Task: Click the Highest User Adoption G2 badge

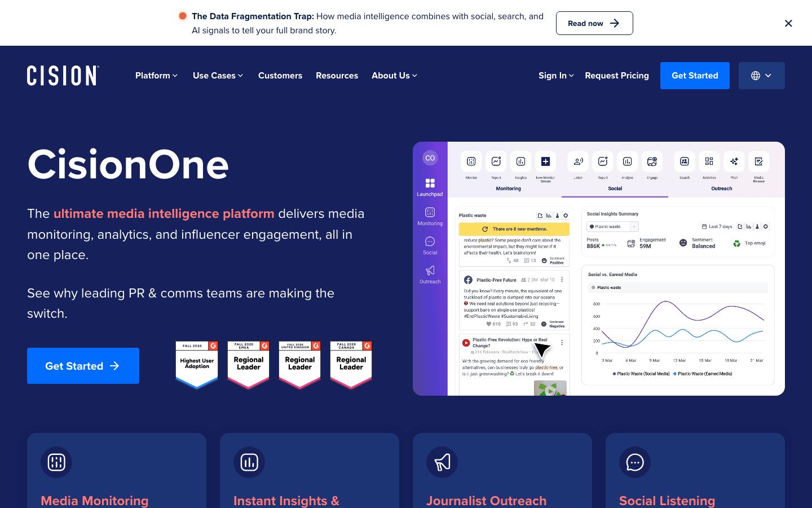Action: 197,365
